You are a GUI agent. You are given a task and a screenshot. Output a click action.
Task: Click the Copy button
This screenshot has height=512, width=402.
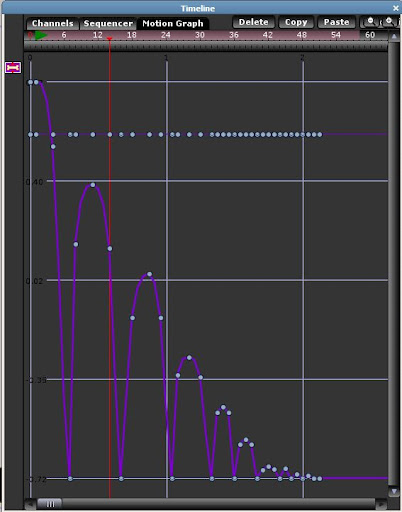pyautogui.click(x=296, y=22)
